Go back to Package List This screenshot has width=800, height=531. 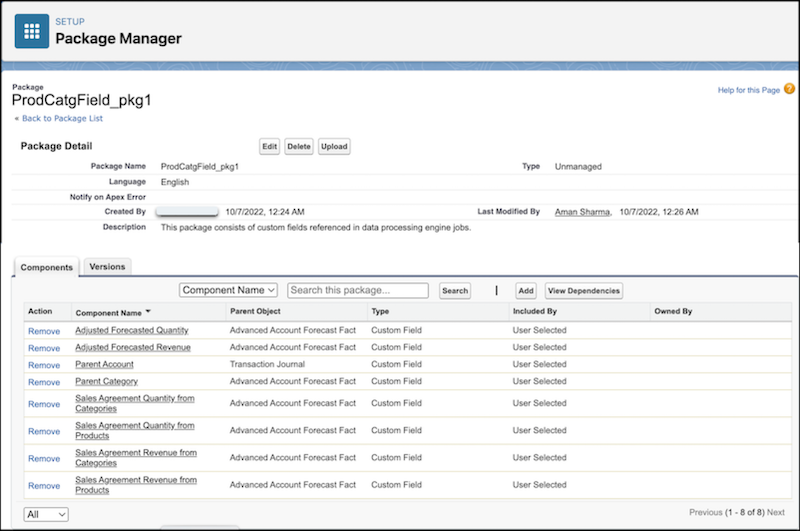62,118
